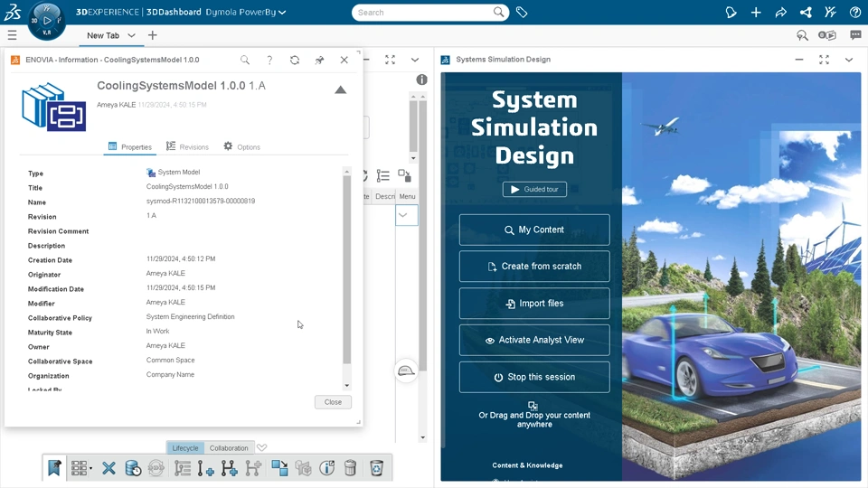The height and width of the screenshot is (488, 868).
Task: Select the New Tab dashboard tab
Action: [x=103, y=35]
